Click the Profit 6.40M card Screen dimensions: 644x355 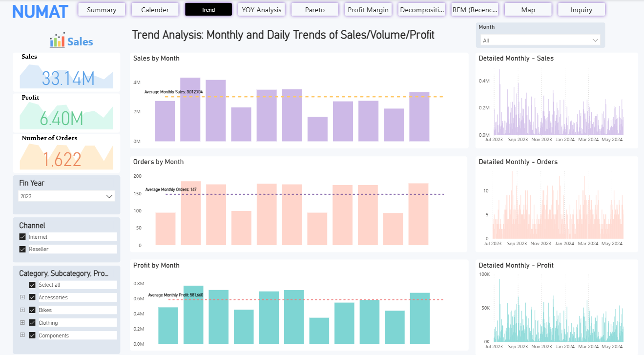click(x=66, y=112)
